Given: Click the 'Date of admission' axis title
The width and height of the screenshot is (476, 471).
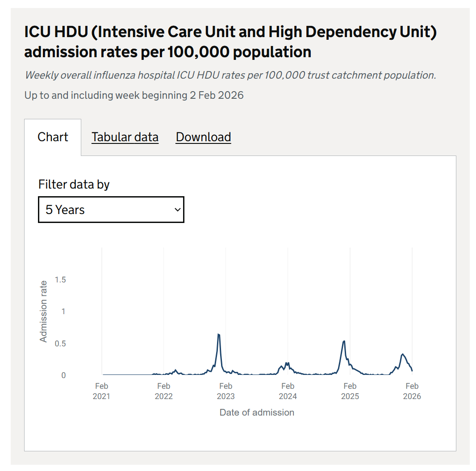Looking at the screenshot, I should [x=257, y=412].
